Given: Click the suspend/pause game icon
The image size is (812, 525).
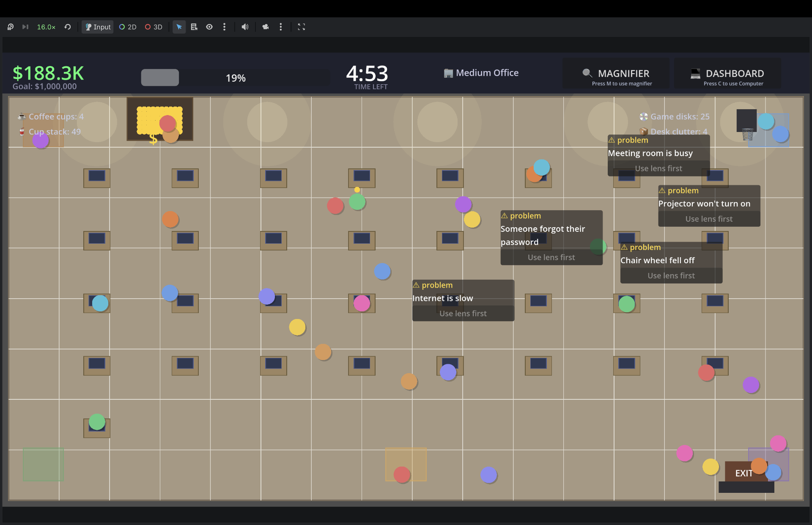Looking at the screenshot, I should point(11,27).
